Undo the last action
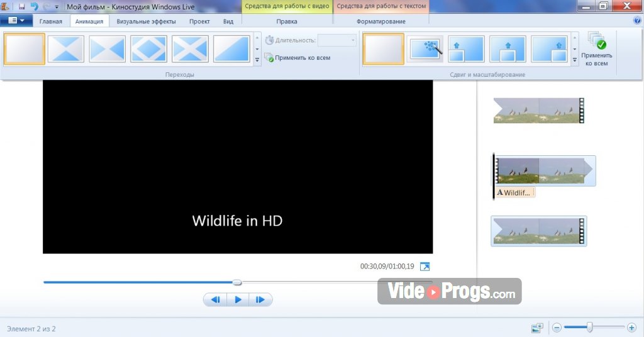The image size is (644, 337). tap(34, 6)
